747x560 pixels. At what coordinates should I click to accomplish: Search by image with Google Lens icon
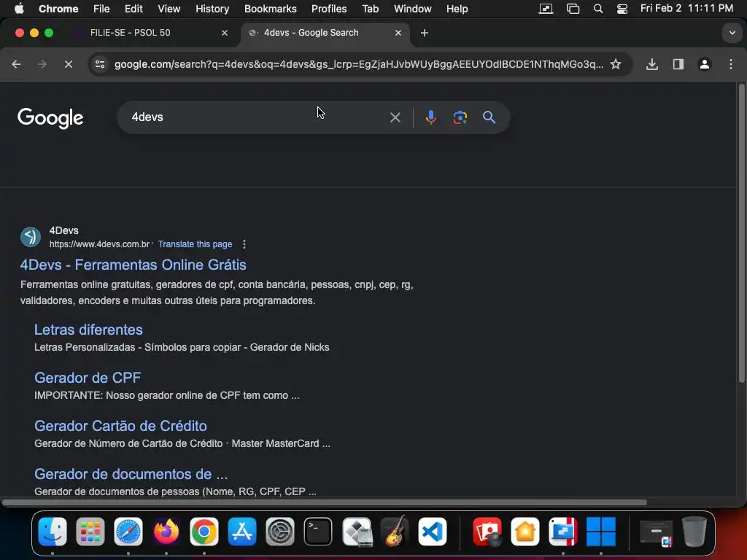(x=460, y=117)
